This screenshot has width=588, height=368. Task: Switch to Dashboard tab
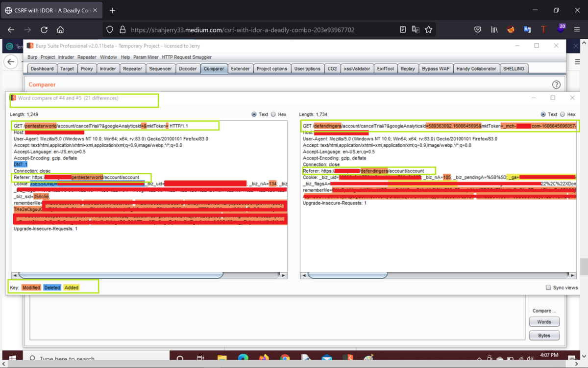pos(42,69)
